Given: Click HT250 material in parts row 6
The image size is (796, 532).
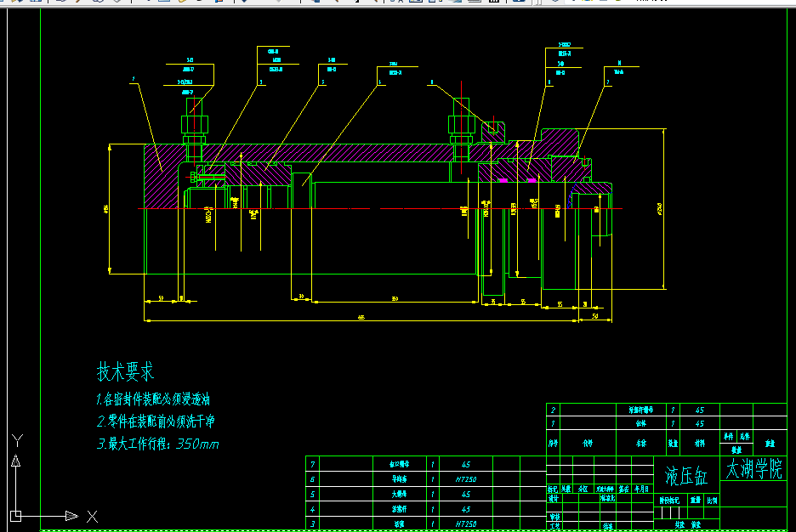Looking at the screenshot, I should tap(466, 478).
